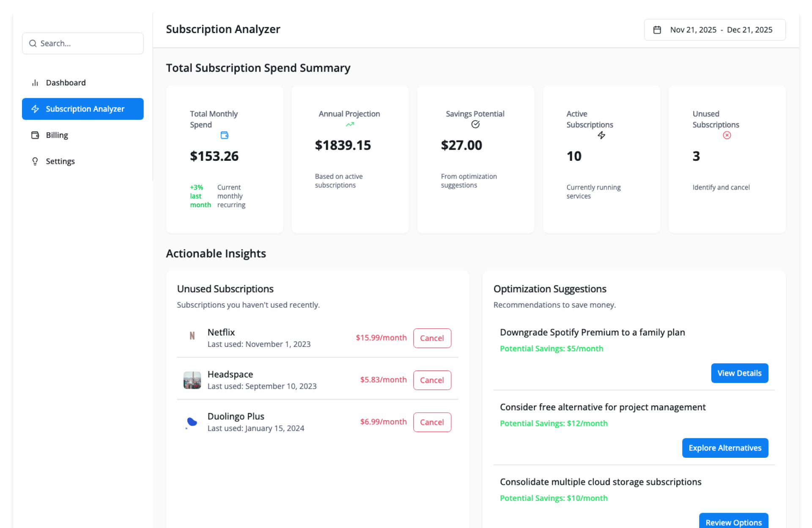Cancel the Duolingo Plus subscription
This screenshot has width=812, height=528.
432,422
